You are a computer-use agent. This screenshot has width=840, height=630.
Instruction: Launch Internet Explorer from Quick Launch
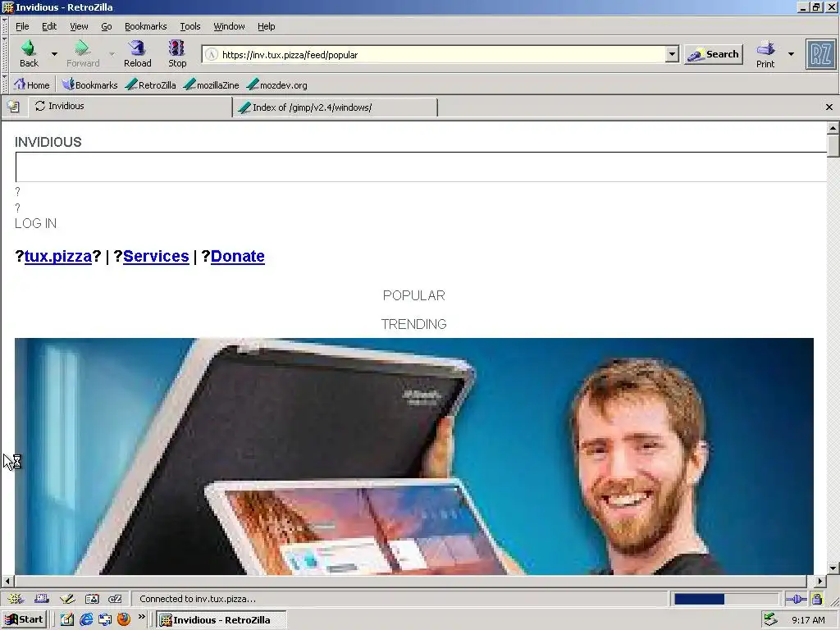85,620
